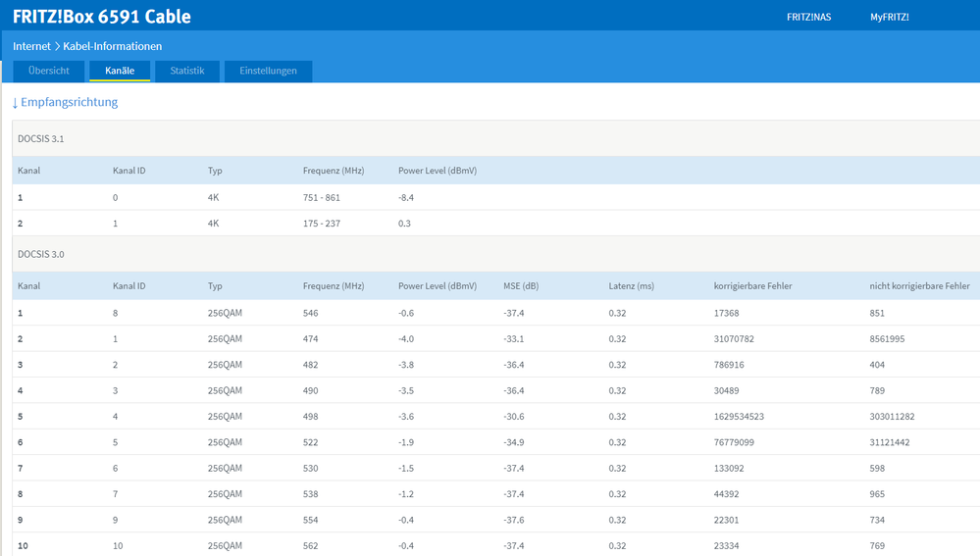This screenshot has height=556, width=980.
Task: Click the FRITZ!Box 6591 Cable title
Action: [x=102, y=17]
